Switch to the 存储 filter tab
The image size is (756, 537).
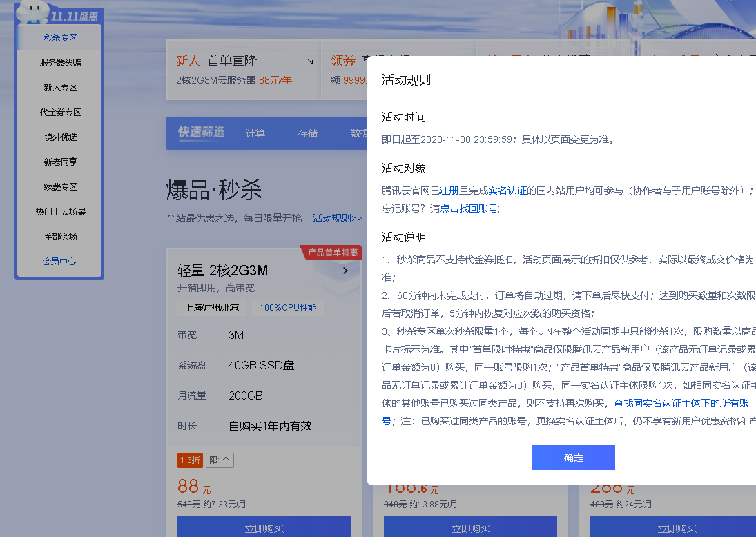tap(308, 133)
